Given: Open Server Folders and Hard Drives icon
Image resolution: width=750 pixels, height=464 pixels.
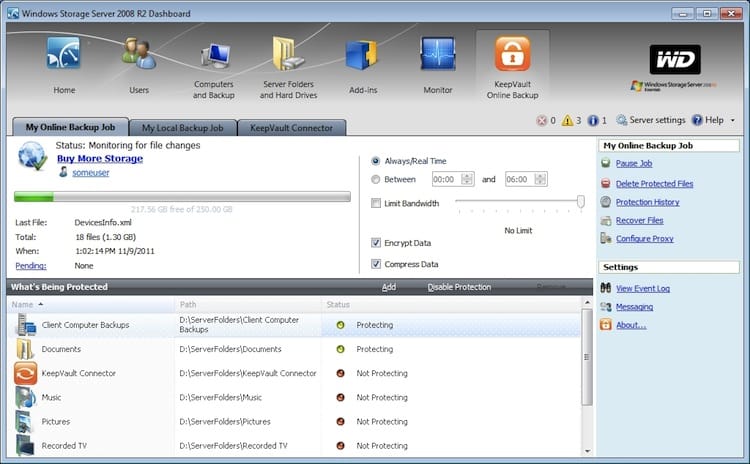Looking at the screenshot, I should (x=288, y=54).
